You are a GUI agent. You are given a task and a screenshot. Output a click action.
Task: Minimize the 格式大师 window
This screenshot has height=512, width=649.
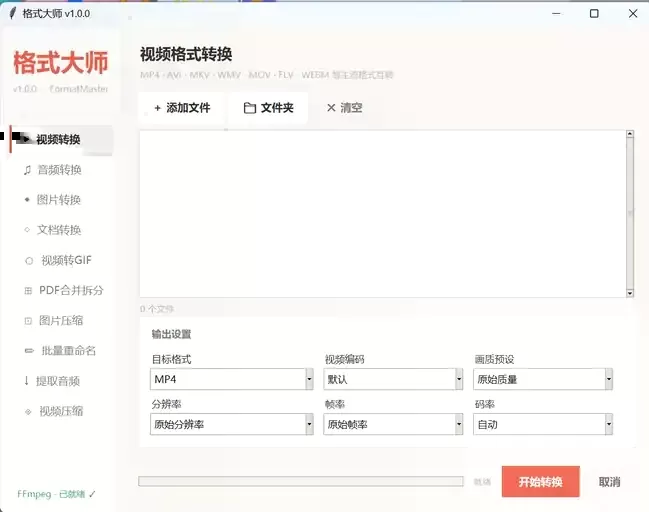point(556,14)
